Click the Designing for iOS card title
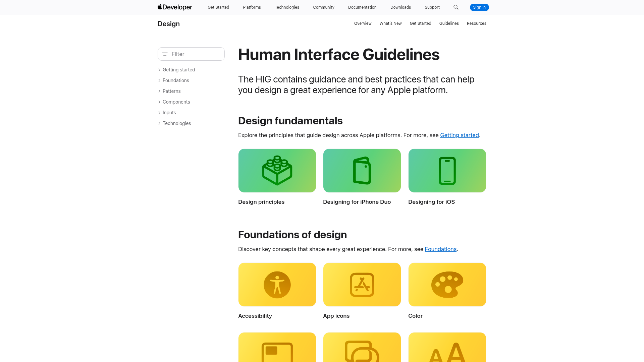Image resolution: width=644 pixels, height=362 pixels. pos(431,202)
